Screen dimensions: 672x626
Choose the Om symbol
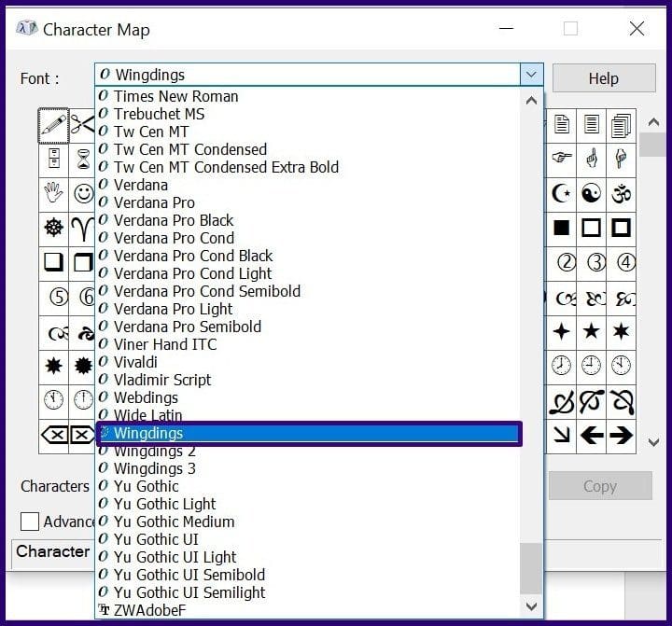pos(621,194)
